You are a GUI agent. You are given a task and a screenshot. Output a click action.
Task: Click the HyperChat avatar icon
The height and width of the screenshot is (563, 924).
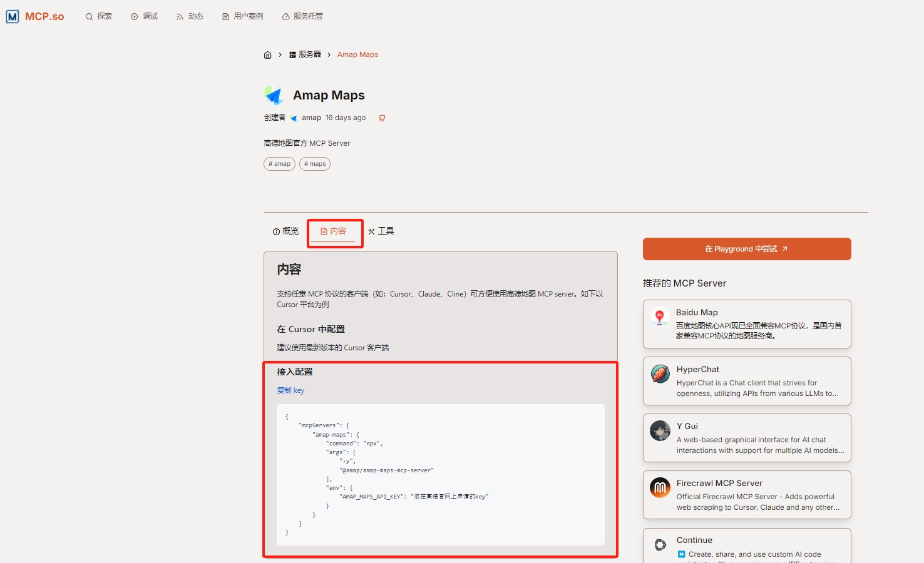(x=660, y=374)
